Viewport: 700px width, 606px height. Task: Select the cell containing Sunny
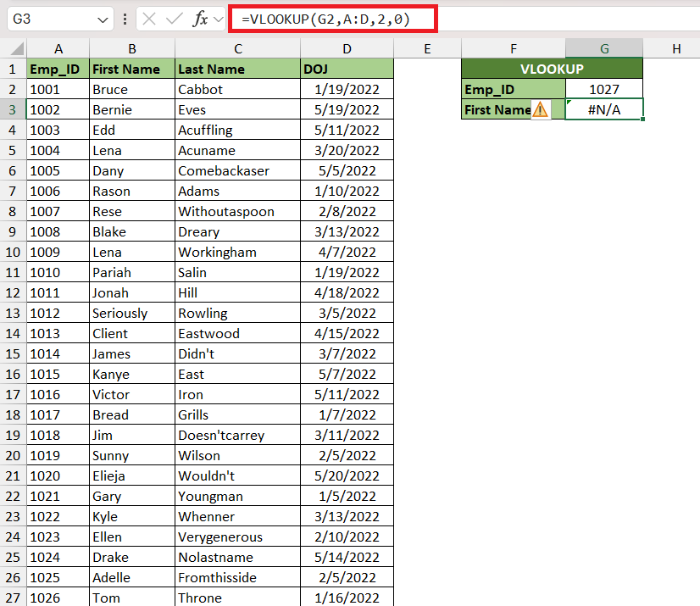132,455
